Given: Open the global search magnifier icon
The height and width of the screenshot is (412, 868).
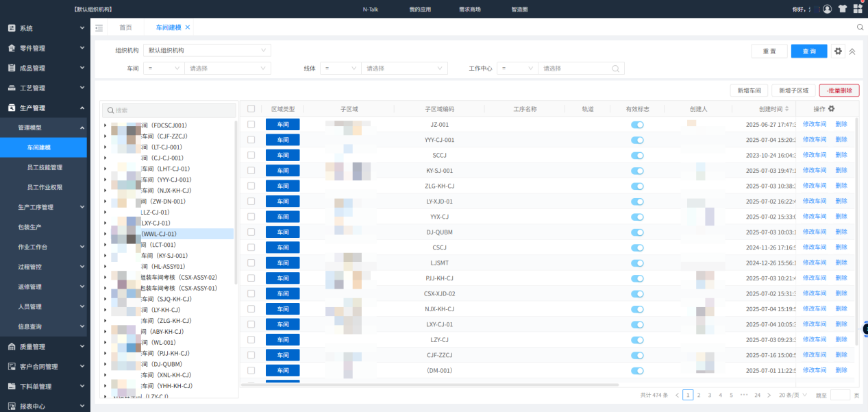Looking at the screenshot, I should (860, 27).
